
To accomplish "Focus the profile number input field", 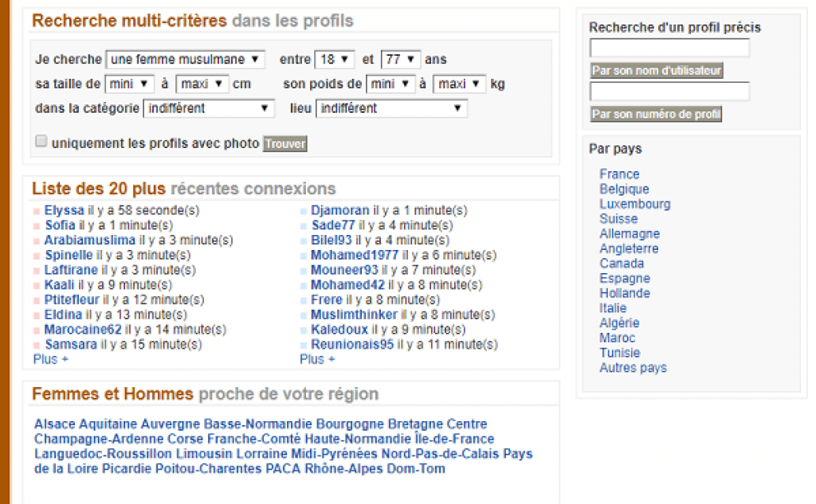I will click(x=669, y=91).
